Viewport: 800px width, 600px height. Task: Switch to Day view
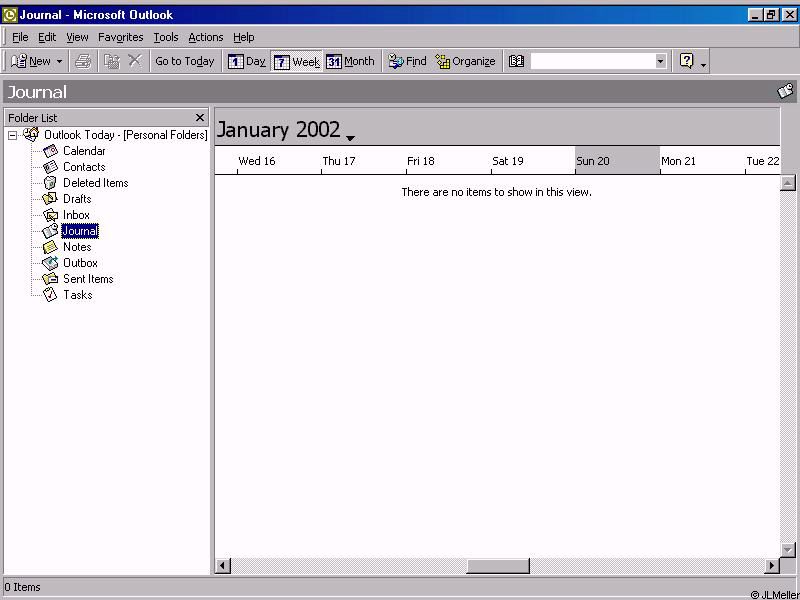(247, 62)
